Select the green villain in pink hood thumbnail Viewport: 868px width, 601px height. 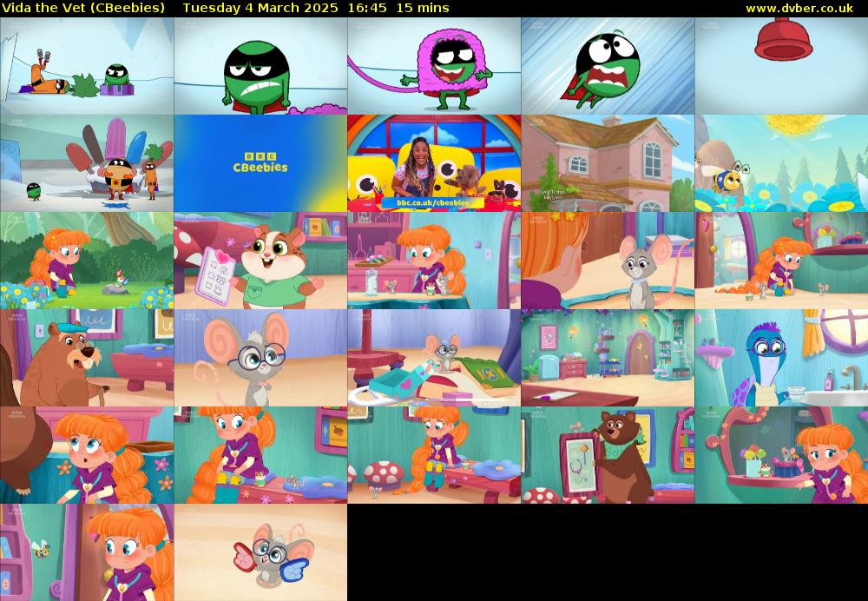tap(434, 66)
